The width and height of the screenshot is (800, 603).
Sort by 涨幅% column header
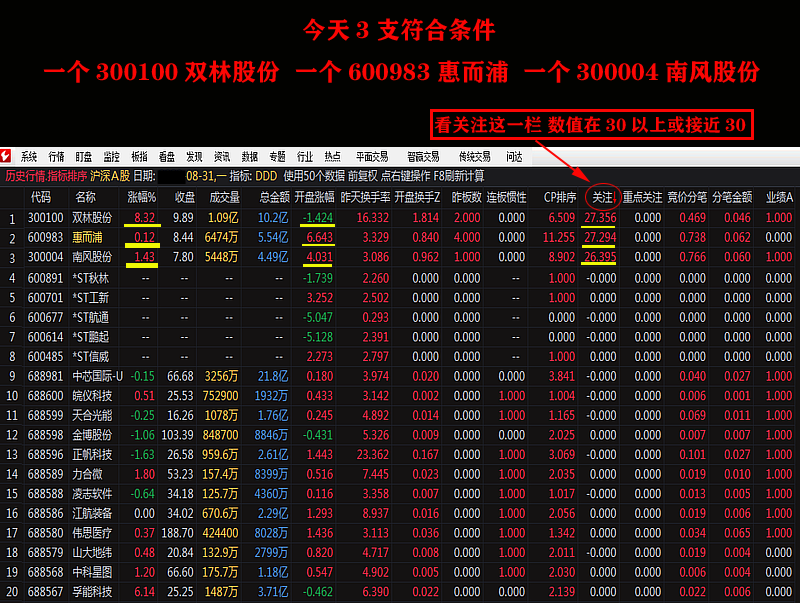141,197
